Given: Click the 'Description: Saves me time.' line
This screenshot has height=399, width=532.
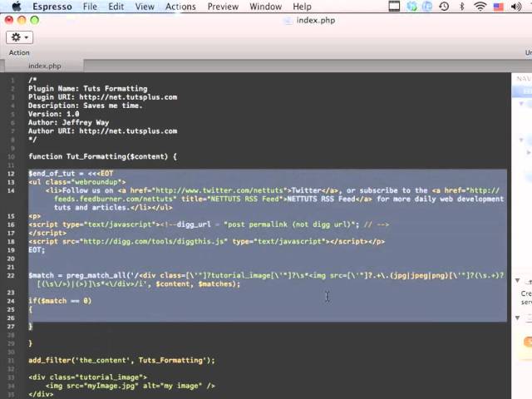Looking at the screenshot, I should click(x=85, y=106).
